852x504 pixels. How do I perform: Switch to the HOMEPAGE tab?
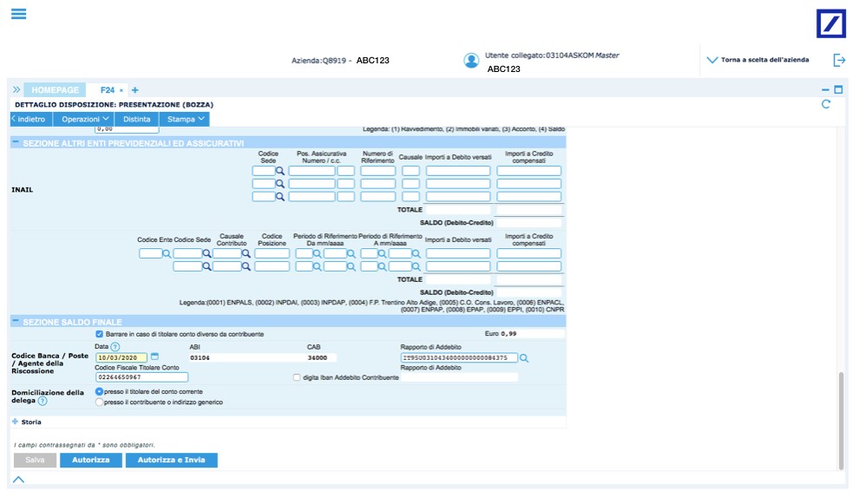coord(55,90)
